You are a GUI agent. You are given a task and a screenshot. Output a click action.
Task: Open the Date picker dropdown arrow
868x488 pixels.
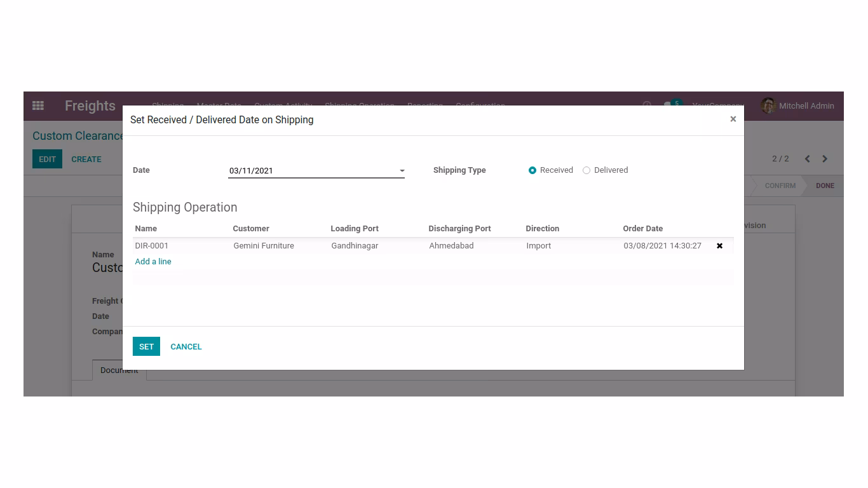[402, 171]
